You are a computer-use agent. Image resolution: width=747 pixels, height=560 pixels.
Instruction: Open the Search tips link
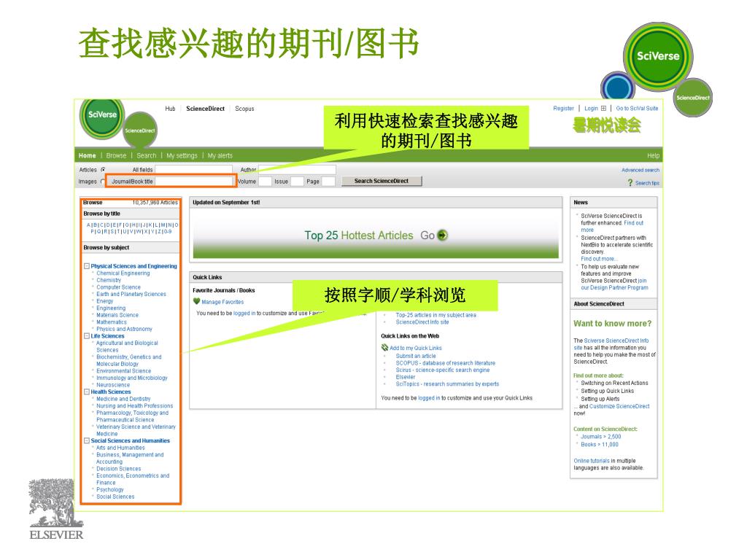click(x=647, y=183)
